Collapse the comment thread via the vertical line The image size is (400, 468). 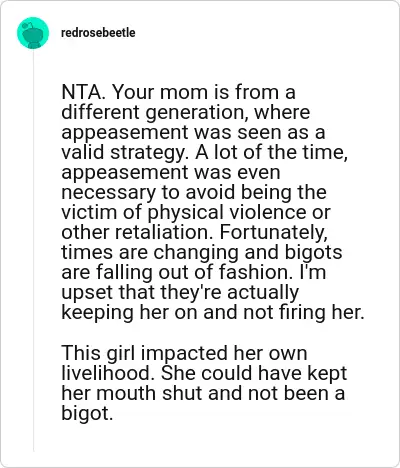(x=33, y=250)
